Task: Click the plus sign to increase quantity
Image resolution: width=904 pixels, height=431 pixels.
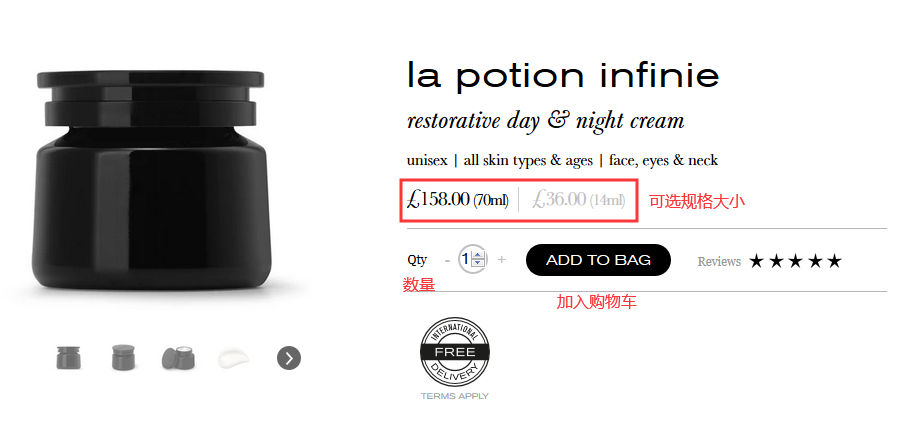Action: pos(502,260)
